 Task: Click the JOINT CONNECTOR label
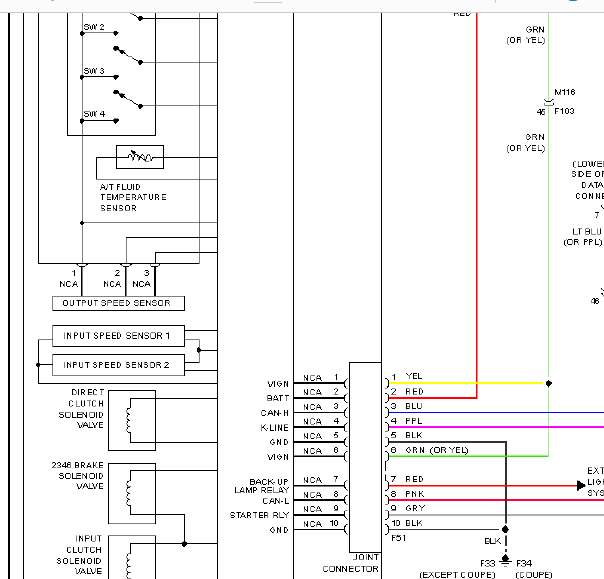[x=351, y=563]
